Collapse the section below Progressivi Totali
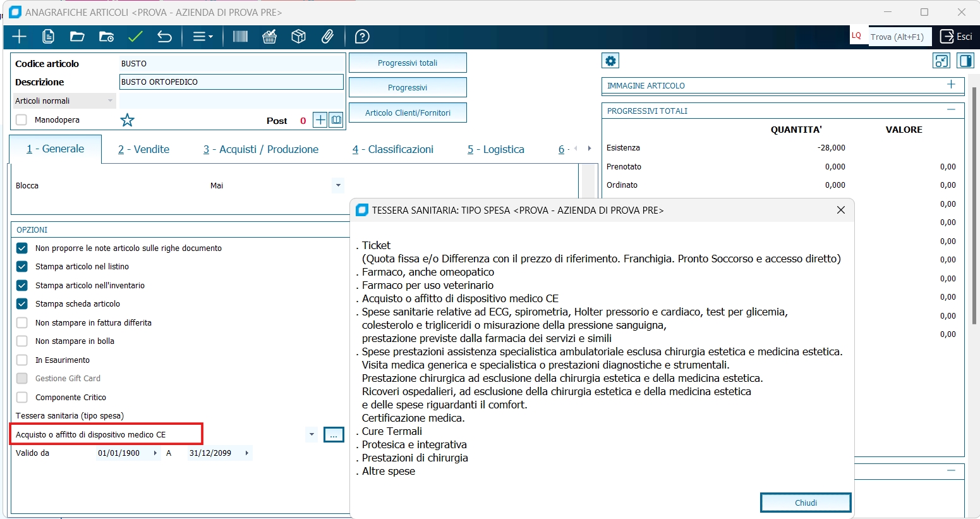This screenshot has height=519, width=980. coord(951,470)
